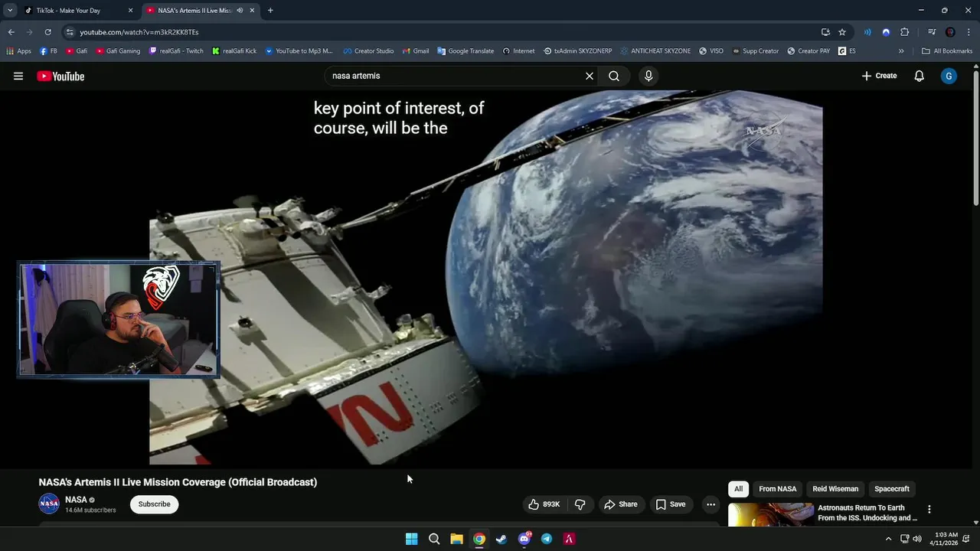Open realGafi - Twitch bookmark

coord(176,51)
